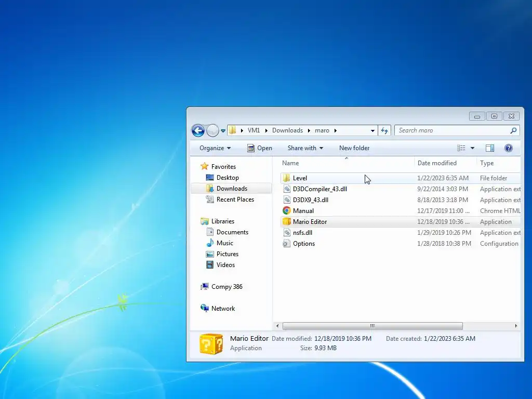Click the date 8/18/2013 3:18 PM
Screen dimensions: 532x399
[x=443, y=200]
